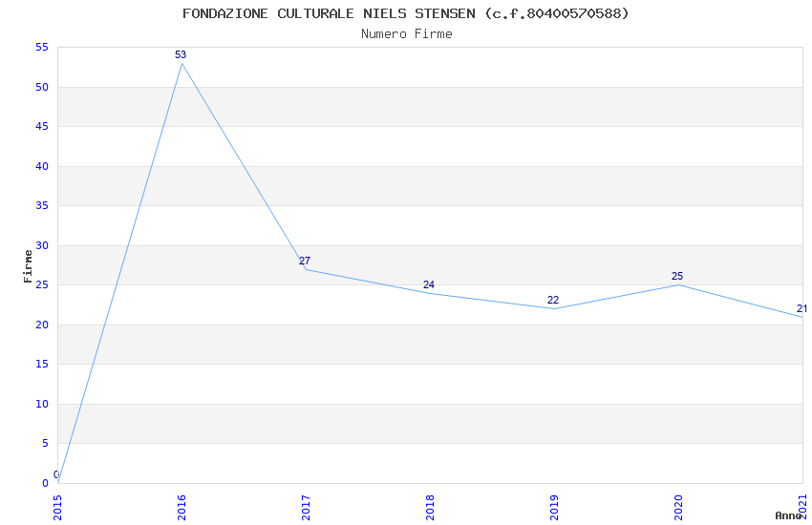This screenshot has height=525, width=812.
Task: Select the 53 data label for 2016
Action: [181, 54]
